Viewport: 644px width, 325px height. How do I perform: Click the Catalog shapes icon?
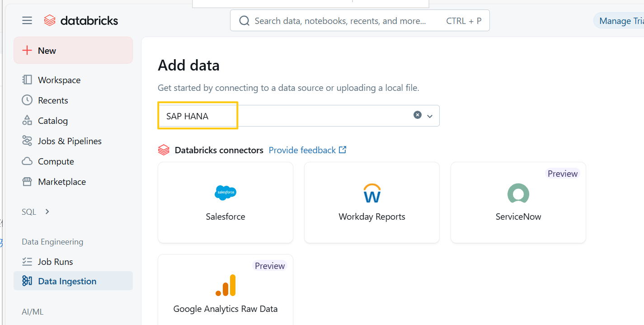[x=27, y=120]
